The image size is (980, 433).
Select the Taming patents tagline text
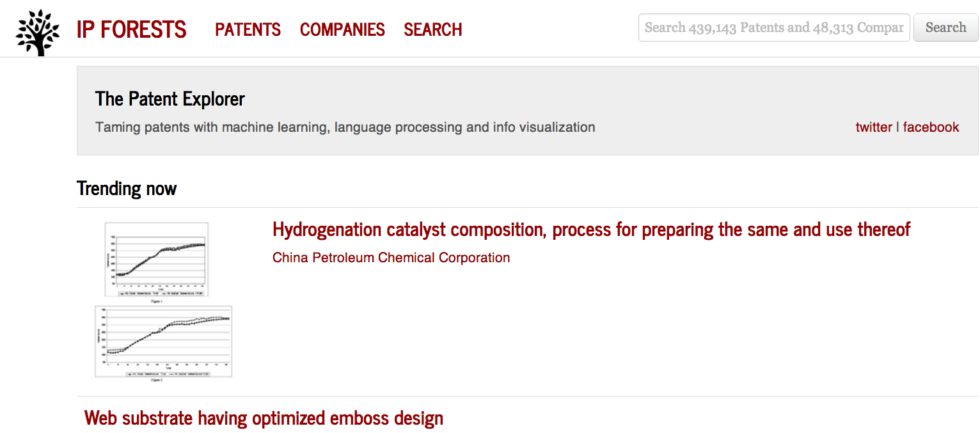click(x=345, y=127)
